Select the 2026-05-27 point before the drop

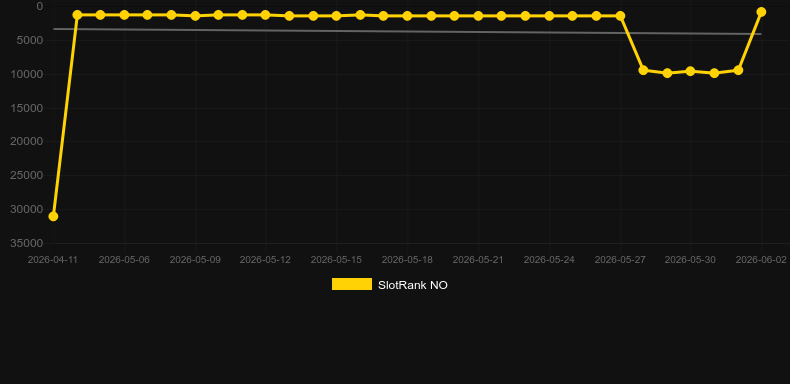click(x=620, y=16)
